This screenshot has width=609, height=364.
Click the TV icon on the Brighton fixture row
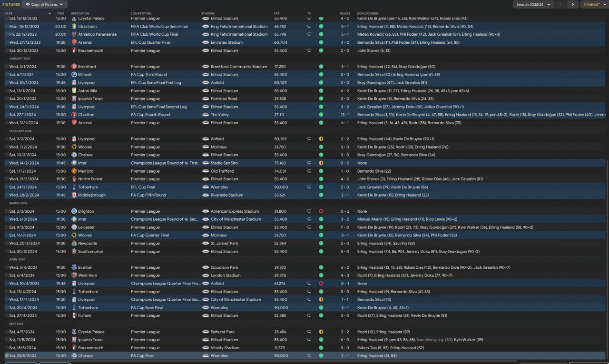click(309, 211)
